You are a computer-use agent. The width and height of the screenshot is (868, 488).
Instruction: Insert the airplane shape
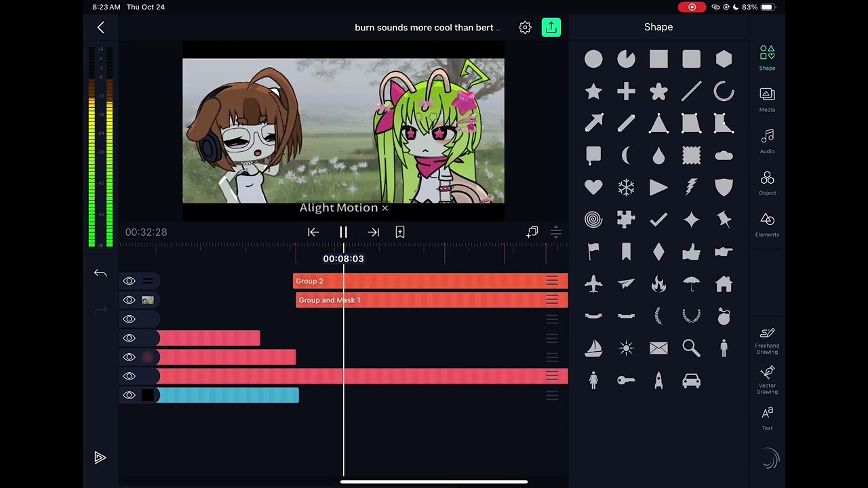click(593, 284)
